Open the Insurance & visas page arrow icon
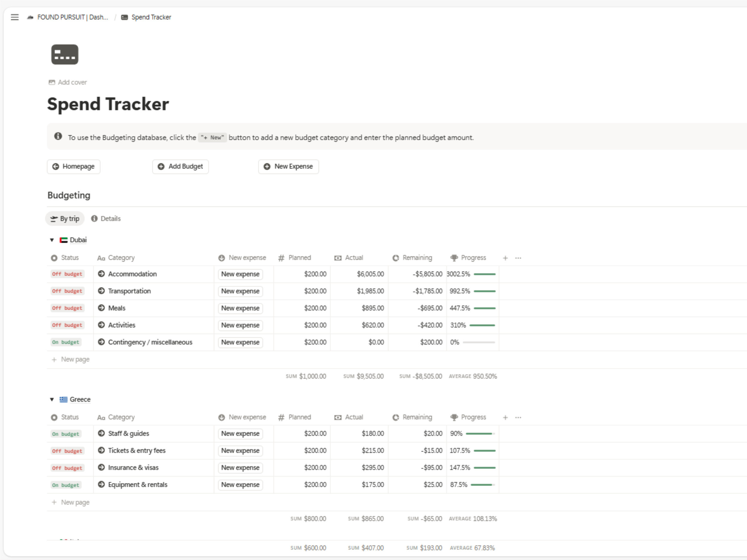This screenshot has width=747, height=560. pos(101,467)
